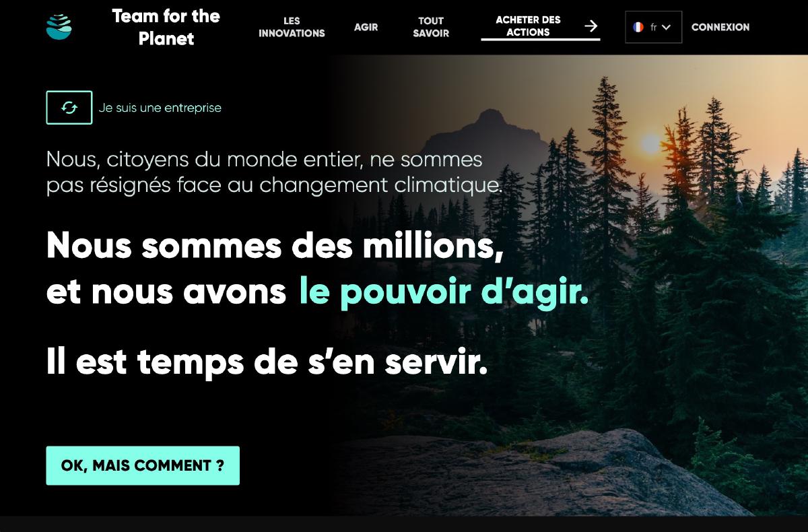Click the teal "le pouvoir d'agir." text
The image size is (808, 532).
444,292
